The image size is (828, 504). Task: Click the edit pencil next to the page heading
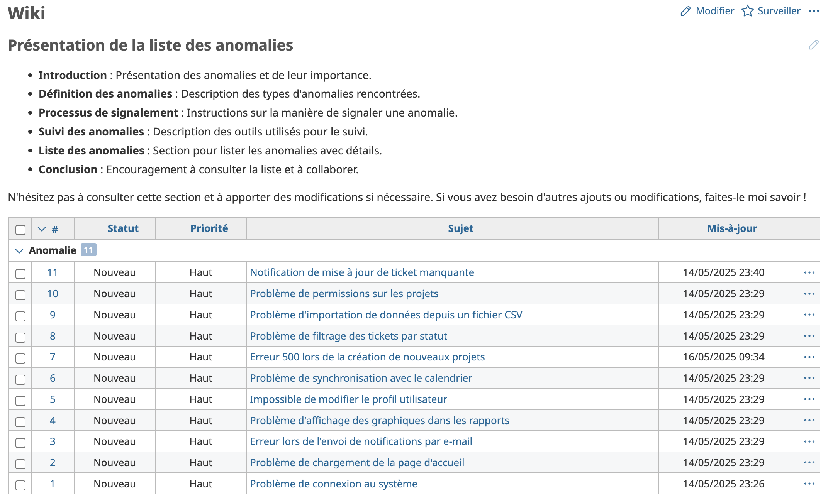point(814,45)
